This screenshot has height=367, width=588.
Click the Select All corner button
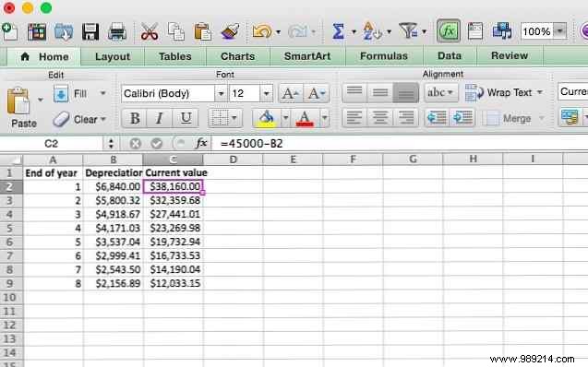click(x=11, y=160)
